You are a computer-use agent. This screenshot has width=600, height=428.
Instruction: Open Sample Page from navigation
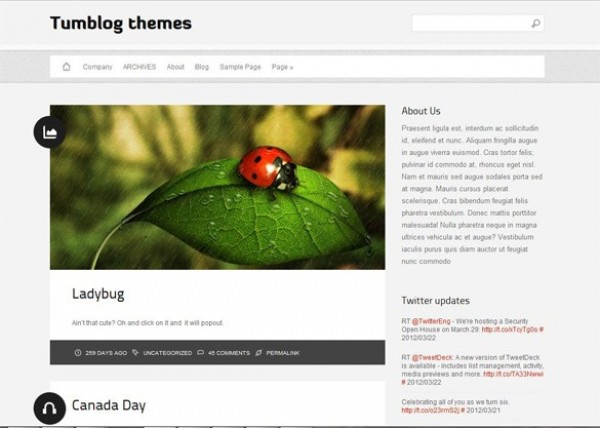[240, 67]
